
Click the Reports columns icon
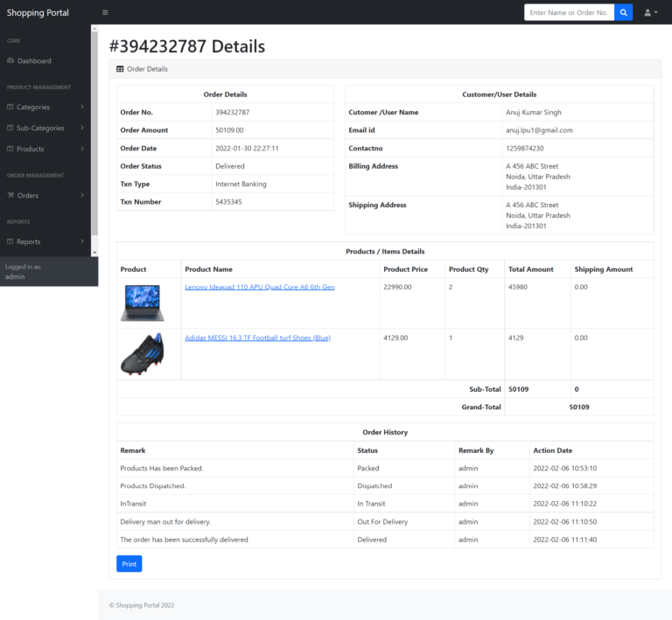tap(10, 241)
